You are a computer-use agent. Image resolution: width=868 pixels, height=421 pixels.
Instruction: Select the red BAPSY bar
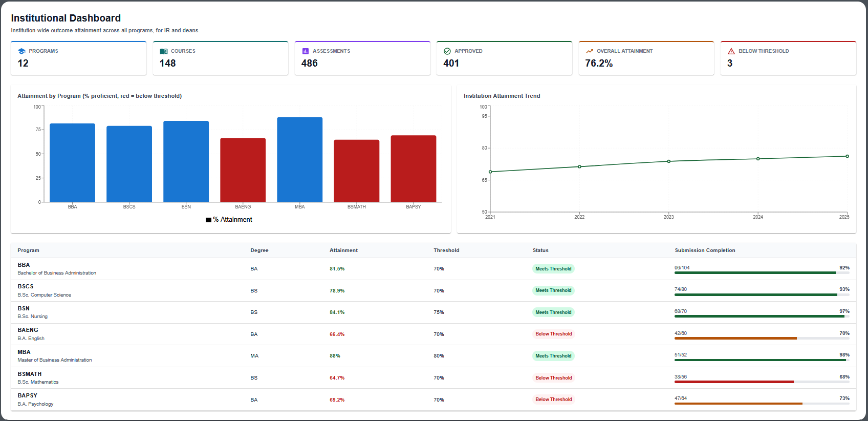click(414, 169)
